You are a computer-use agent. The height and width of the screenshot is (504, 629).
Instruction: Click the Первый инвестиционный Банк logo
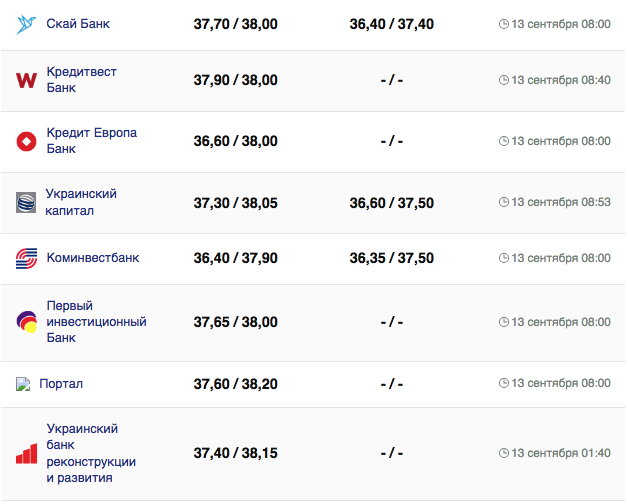pos(26,322)
